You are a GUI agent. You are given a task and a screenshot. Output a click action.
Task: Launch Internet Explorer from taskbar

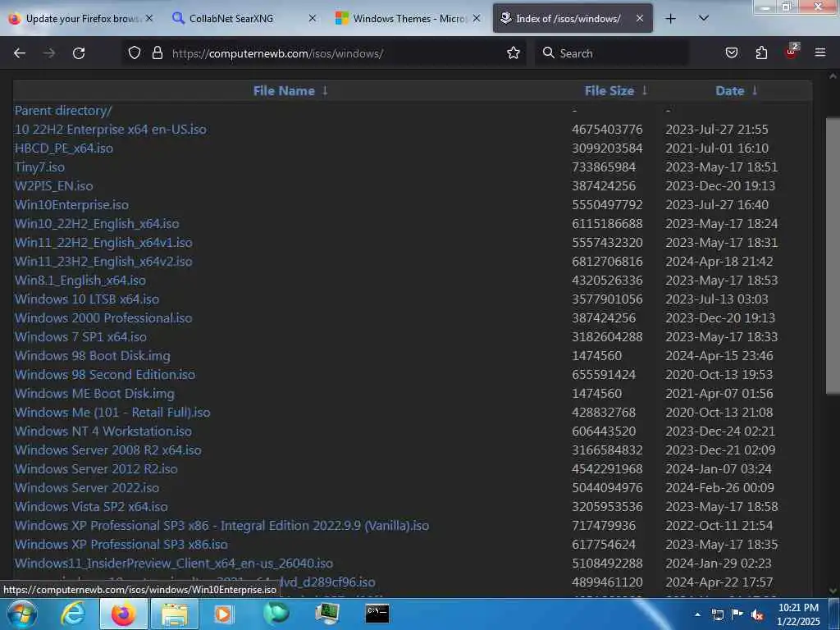tap(72, 614)
